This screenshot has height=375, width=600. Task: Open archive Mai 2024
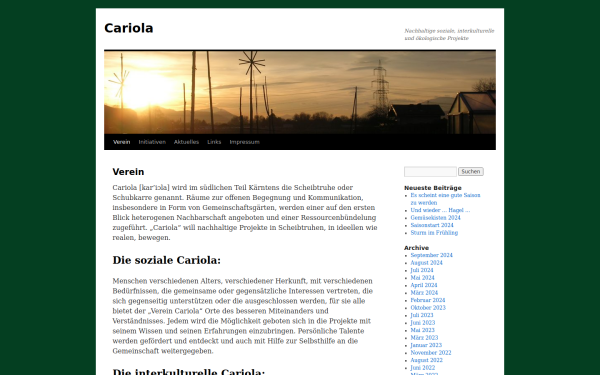tap(422, 278)
